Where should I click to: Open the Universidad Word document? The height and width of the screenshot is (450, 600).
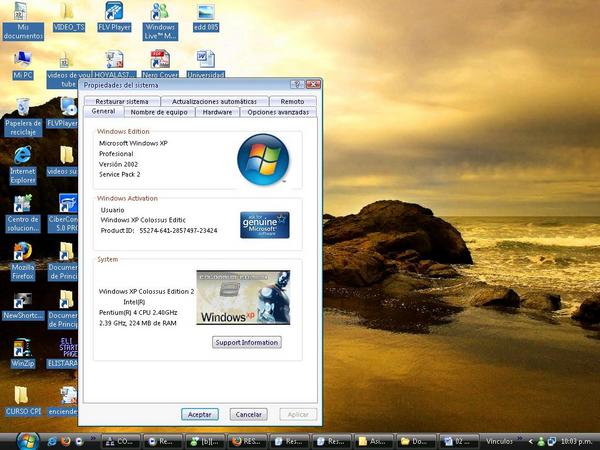coord(205,64)
